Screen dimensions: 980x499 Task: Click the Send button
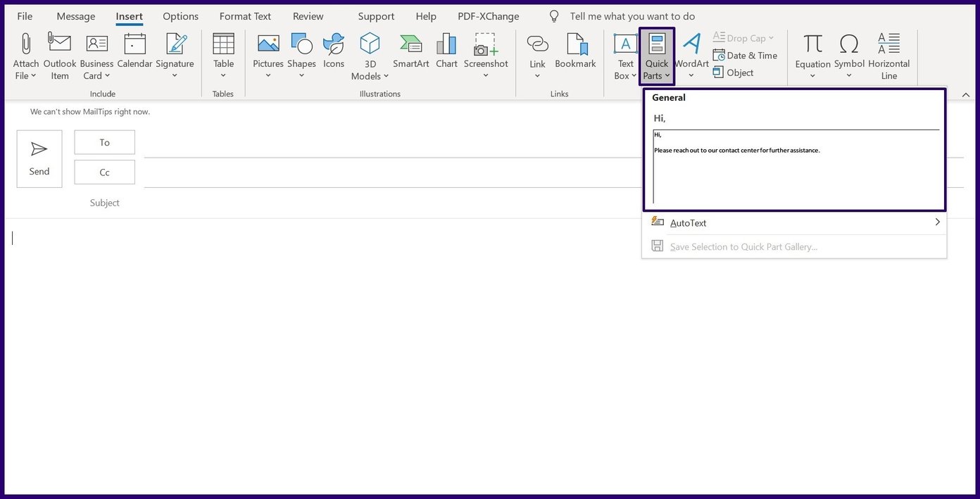(39, 158)
